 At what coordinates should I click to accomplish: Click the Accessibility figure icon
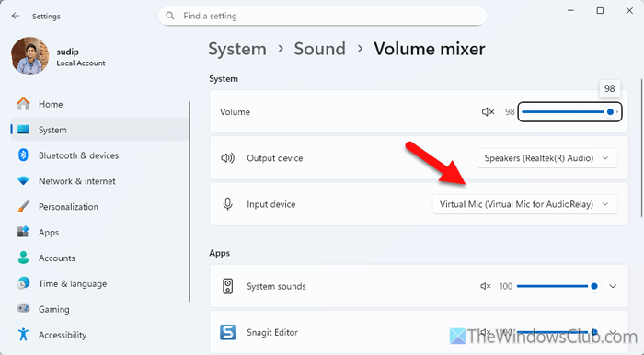pos(23,335)
